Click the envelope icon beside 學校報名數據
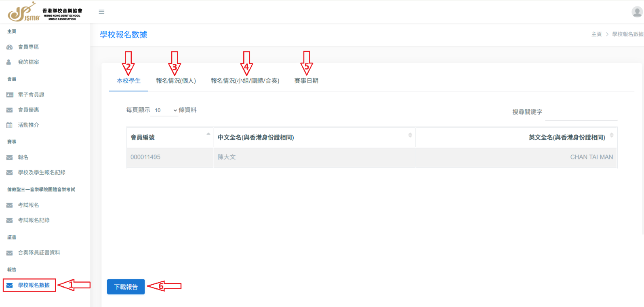 (9, 285)
